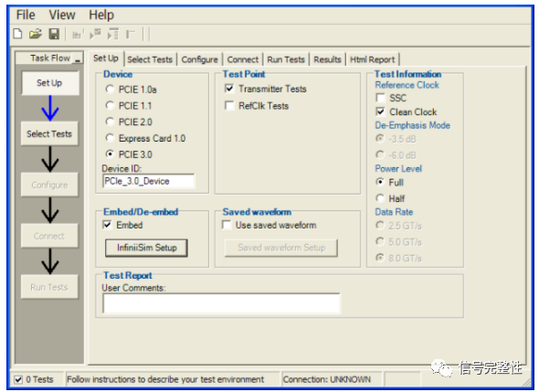
Task: Click the first grayed run toolbar icon
Action: click(77, 35)
